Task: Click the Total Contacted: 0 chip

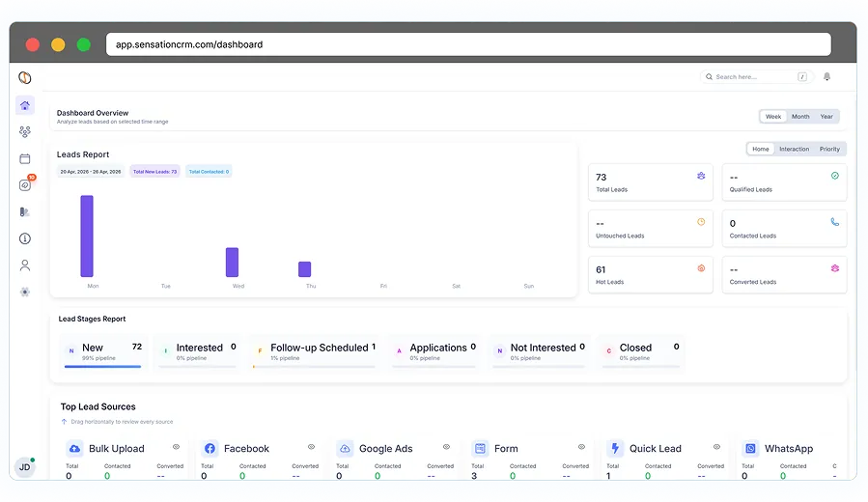Action: pos(209,172)
